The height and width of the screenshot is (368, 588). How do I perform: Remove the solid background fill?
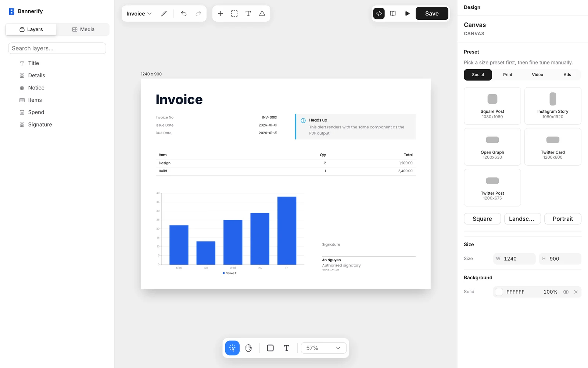(x=576, y=292)
